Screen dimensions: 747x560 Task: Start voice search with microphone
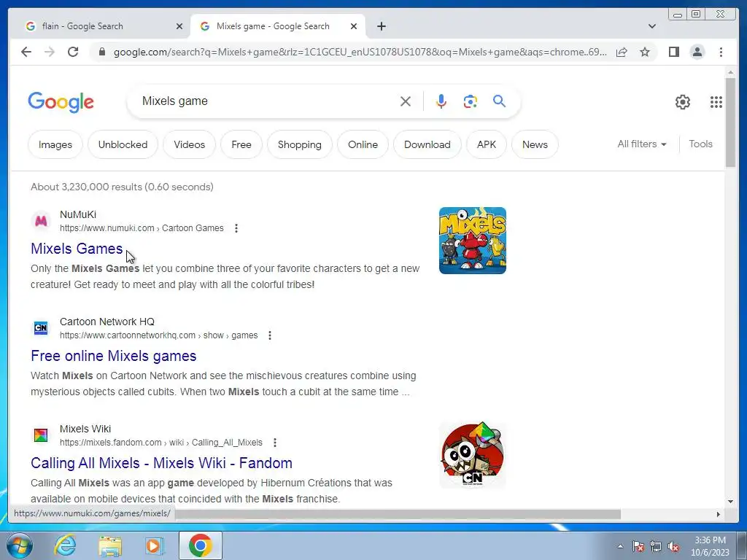click(441, 101)
